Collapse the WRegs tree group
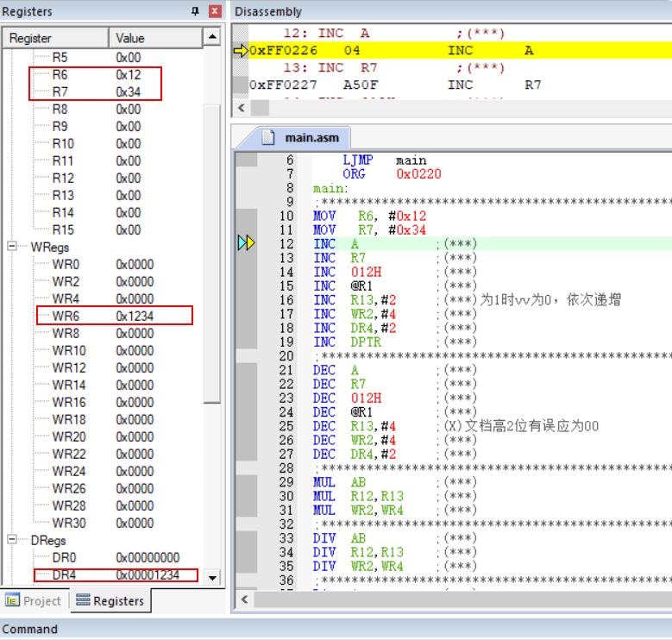Image resolution: width=672 pixels, height=640 pixels. click(12, 246)
